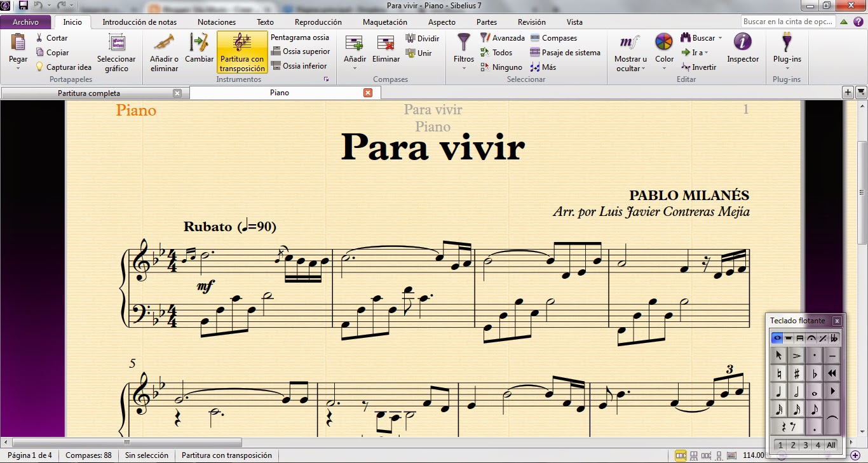Expand Mostrar u ocultar dropdown
Viewport: 868px width, 463px height.
point(644,69)
